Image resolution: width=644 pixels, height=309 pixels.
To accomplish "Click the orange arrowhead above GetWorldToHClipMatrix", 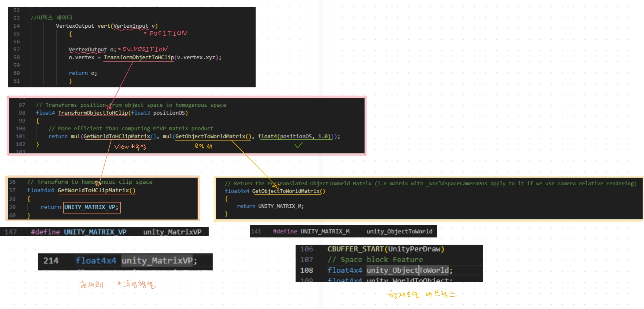I will pos(98,183).
